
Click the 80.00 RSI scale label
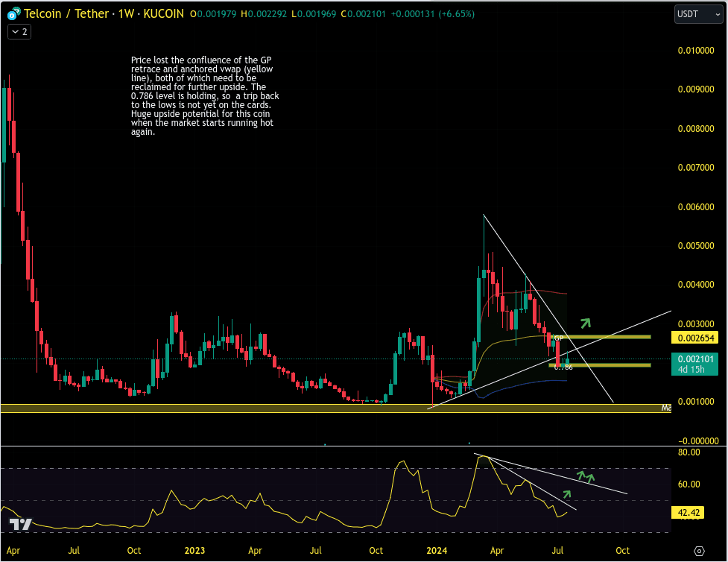click(x=689, y=452)
